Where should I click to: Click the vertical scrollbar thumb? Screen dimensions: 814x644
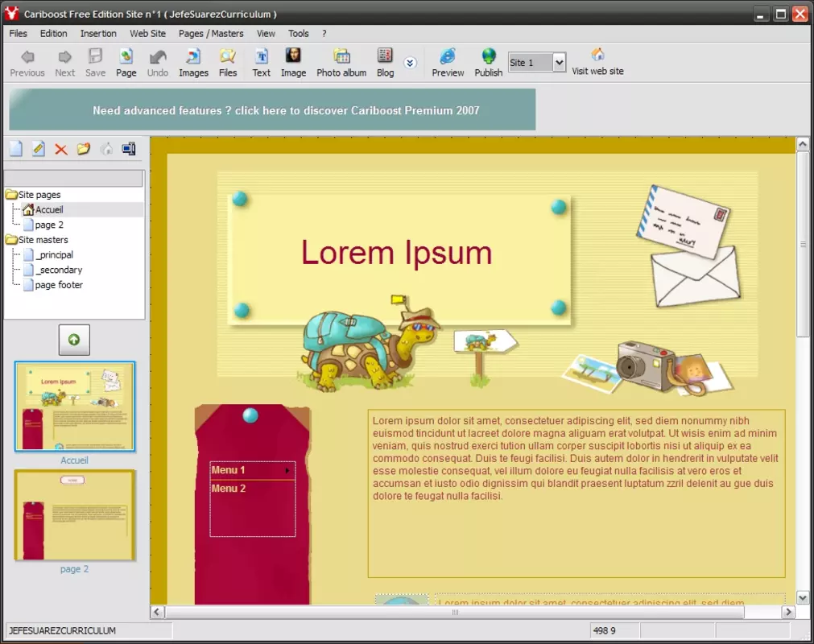click(x=803, y=244)
